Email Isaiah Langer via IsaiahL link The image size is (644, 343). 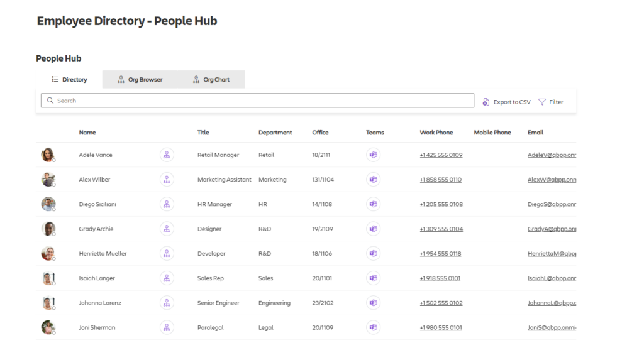(552, 278)
